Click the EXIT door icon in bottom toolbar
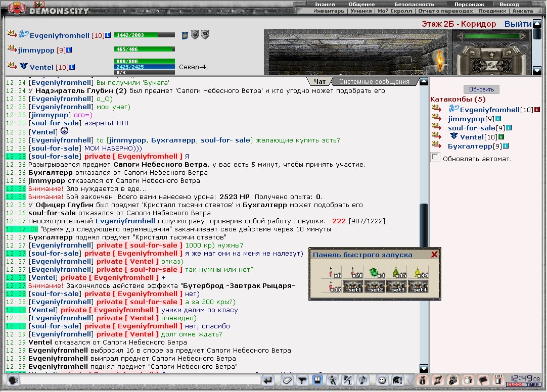The height and width of the screenshot is (392, 547). (498, 380)
